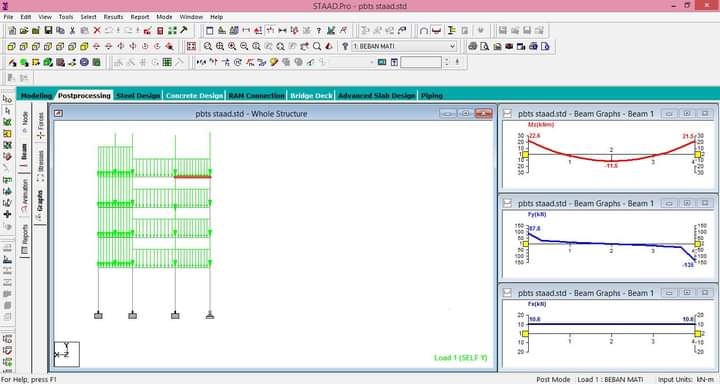720x384 pixels.
Task: Select the Stresses vertical sub-tab
Action: [41, 165]
